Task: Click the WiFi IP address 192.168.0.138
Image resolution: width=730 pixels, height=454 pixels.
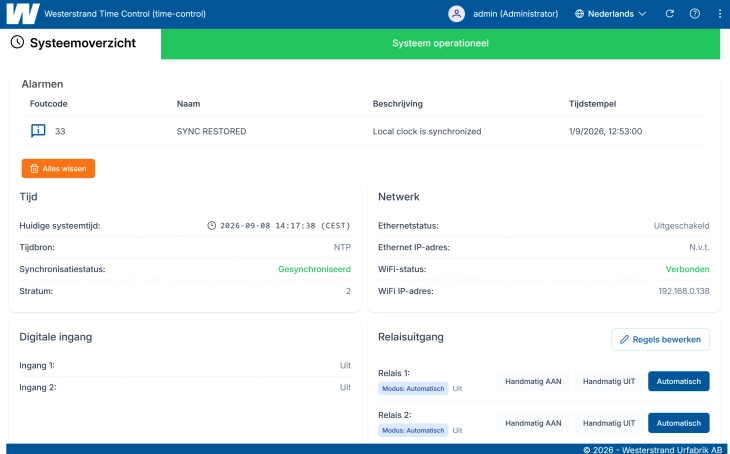Action: tap(684, 291)
